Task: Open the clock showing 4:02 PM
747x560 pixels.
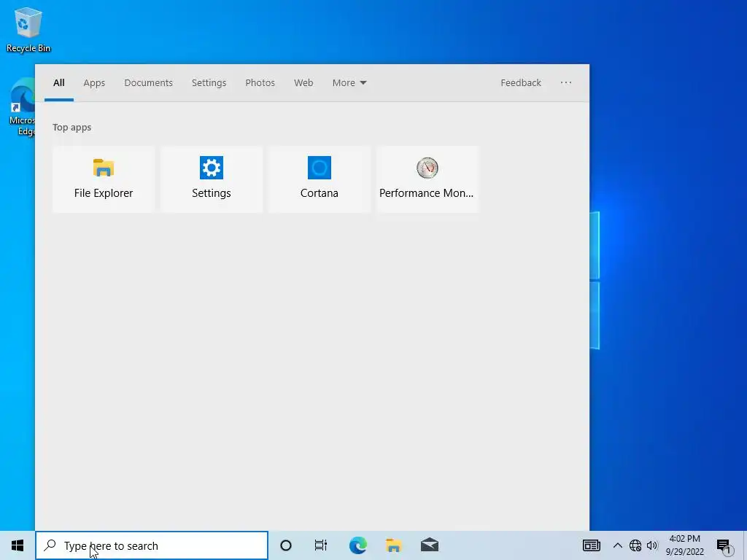Action: [684, 545]
